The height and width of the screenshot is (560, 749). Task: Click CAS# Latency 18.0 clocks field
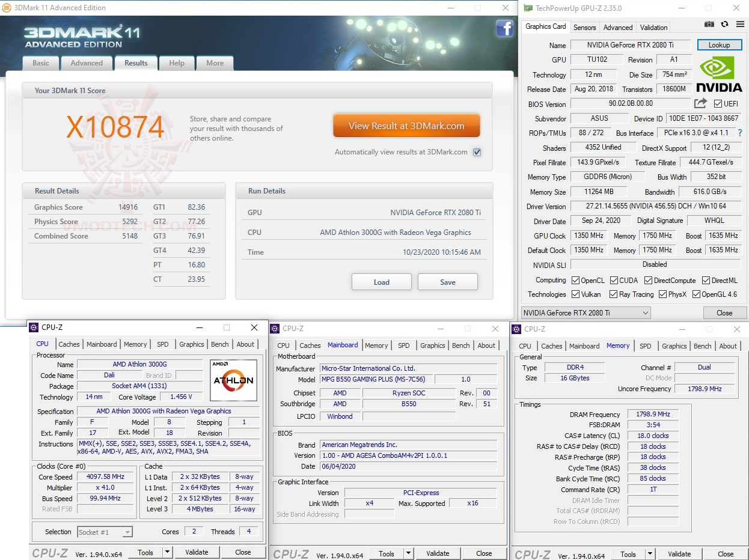click(x=652, y=436)
